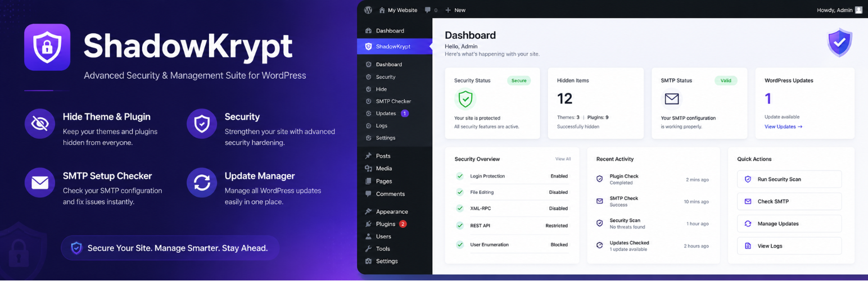Click the purple shield badge beside Dashboard heading
Image resolution: width=868 pixels, height=281 pixels.
(x=840, y=43)
